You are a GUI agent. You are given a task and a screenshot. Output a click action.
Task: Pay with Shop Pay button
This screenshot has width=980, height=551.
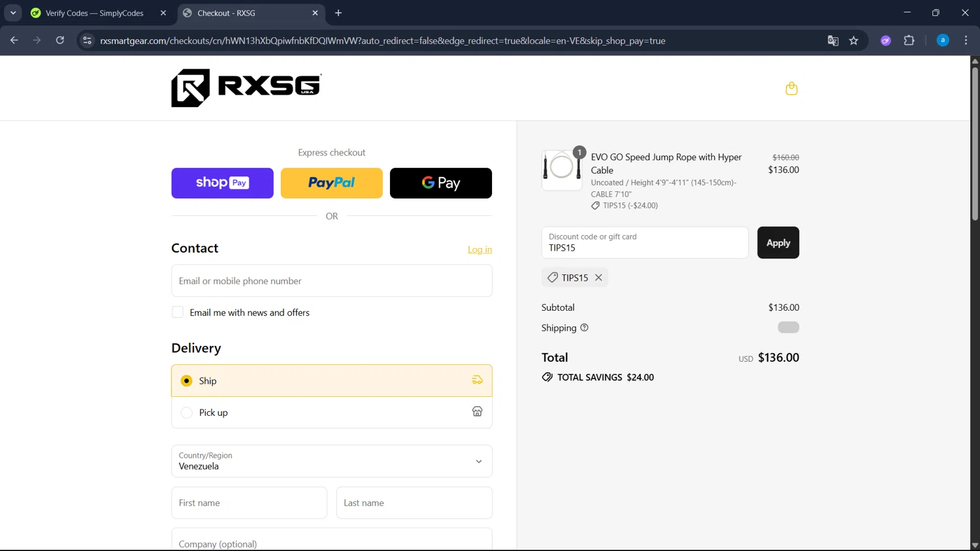222,183
